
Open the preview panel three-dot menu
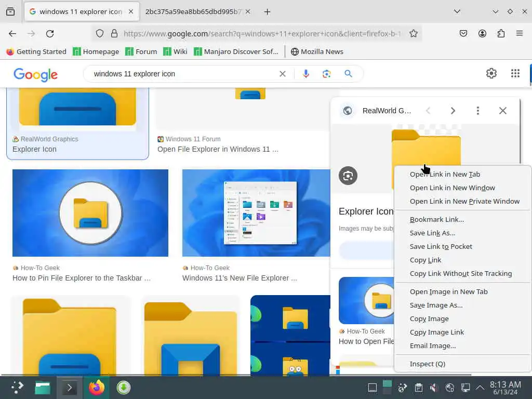point(478,111)
